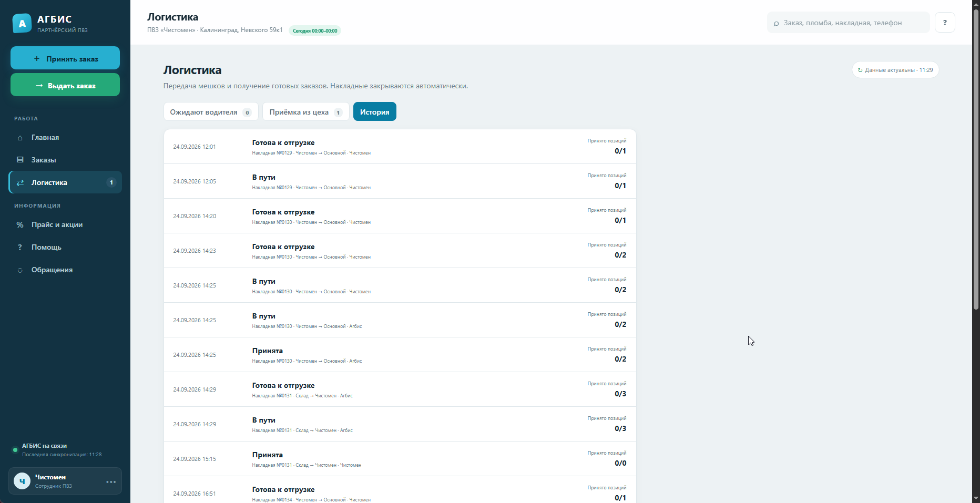Click the search magnifier icon
Screen dimensions: 980x503
(x=776, y=23)
